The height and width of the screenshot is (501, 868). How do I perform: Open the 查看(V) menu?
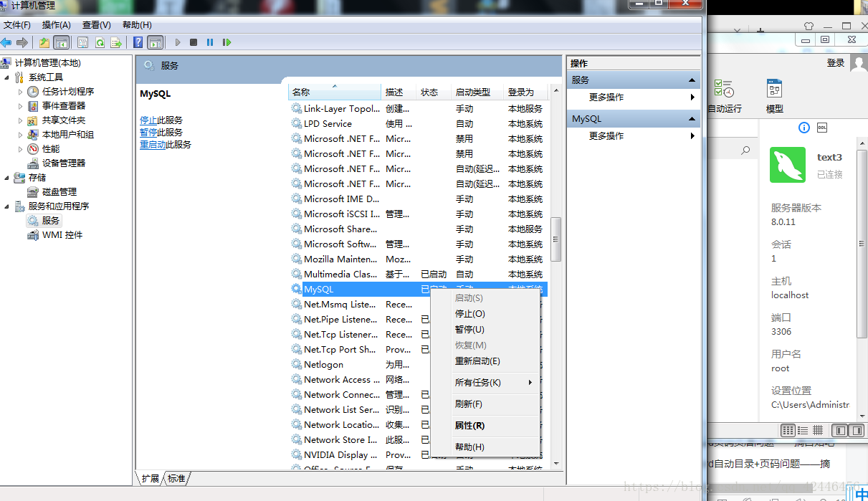point(97,25)
